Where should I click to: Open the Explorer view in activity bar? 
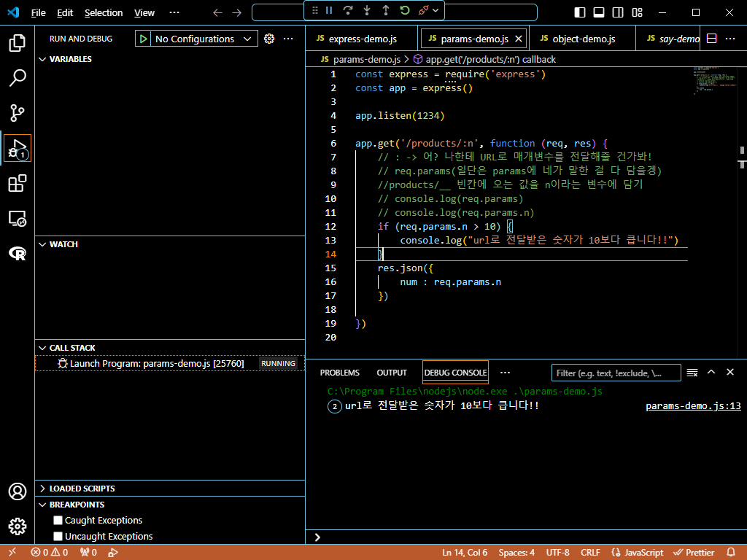tap(18, 43)
